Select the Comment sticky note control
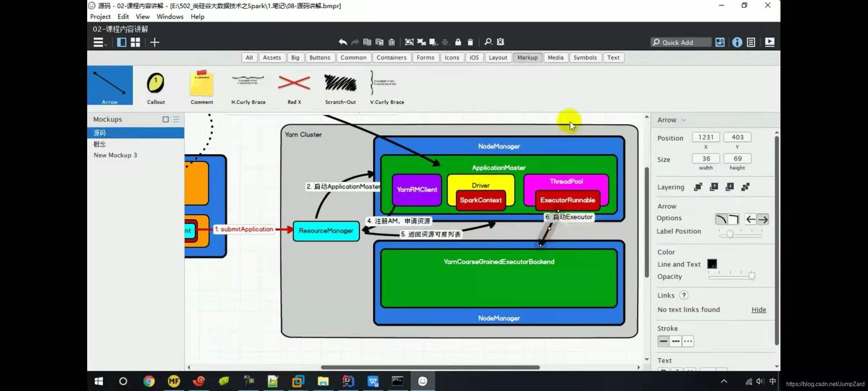The image size is (868, 391). pyautogui.click(x=202, y=87)
